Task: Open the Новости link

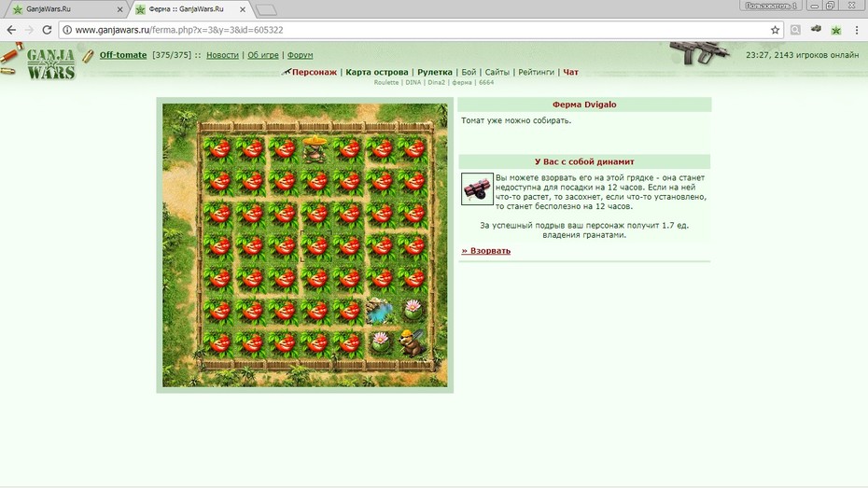Action: point(222,55)
